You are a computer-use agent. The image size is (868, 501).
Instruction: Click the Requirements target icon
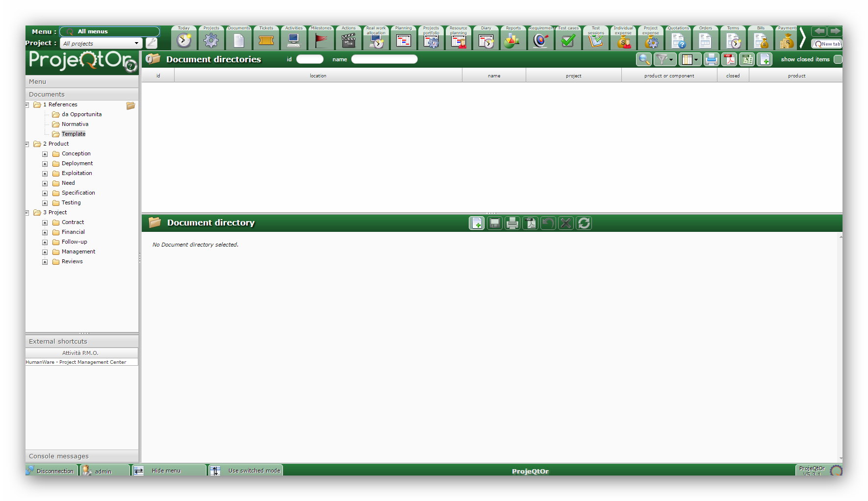coord(540,41)
